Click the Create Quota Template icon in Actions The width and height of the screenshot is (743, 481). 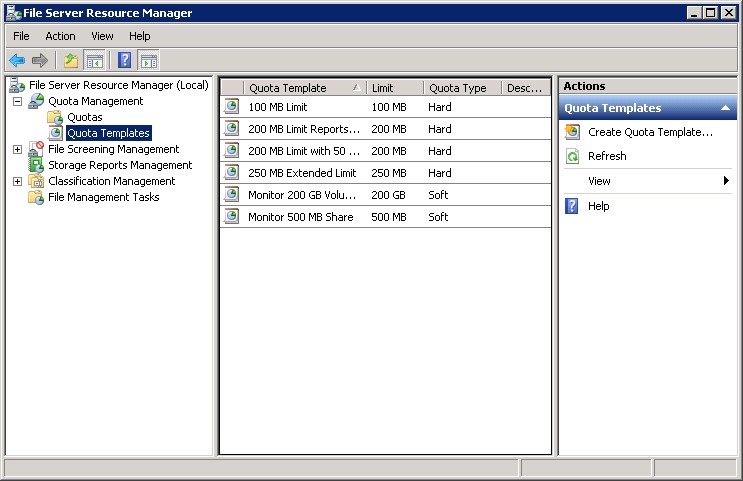(x=572, y=132)
